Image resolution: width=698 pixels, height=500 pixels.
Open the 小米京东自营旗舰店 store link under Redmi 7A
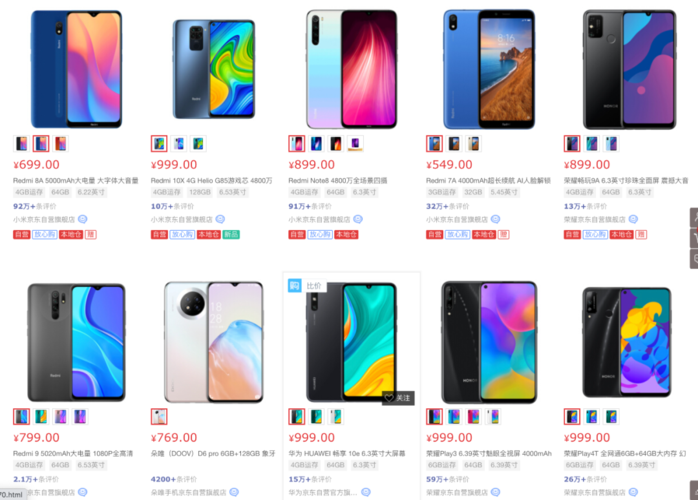[x=457, y=219]
